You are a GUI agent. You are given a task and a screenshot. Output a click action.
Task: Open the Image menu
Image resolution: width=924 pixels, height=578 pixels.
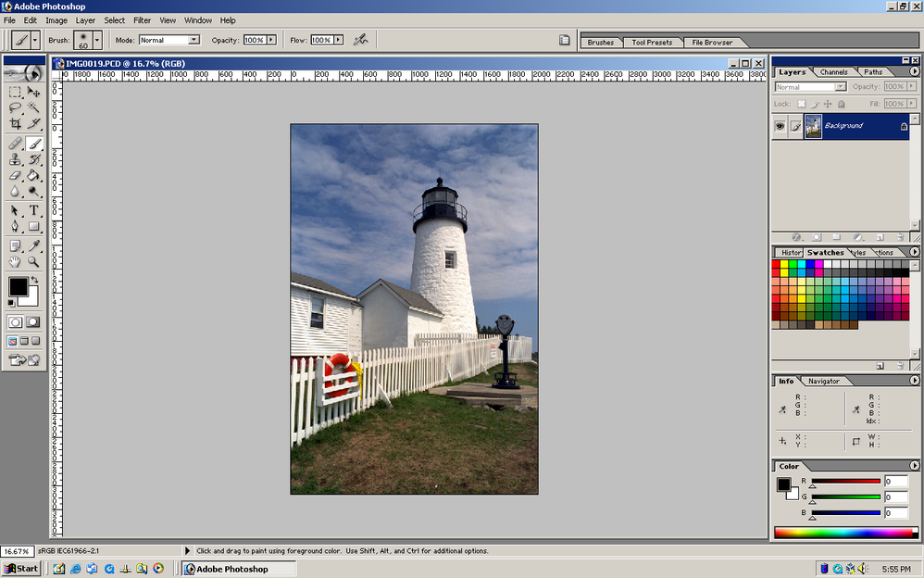[56, 20]
